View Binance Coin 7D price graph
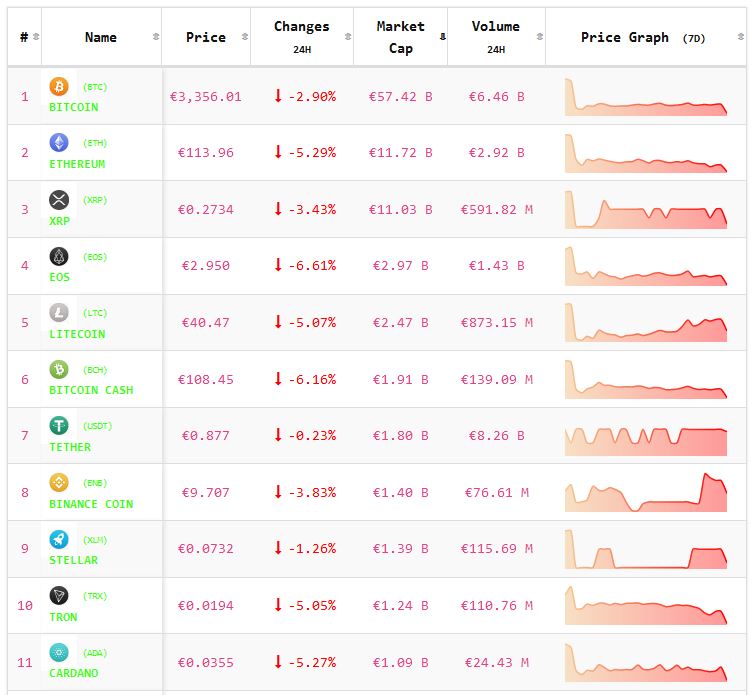Image resolution: width=755 pixels, height=695 pixels. coord(646,492)
